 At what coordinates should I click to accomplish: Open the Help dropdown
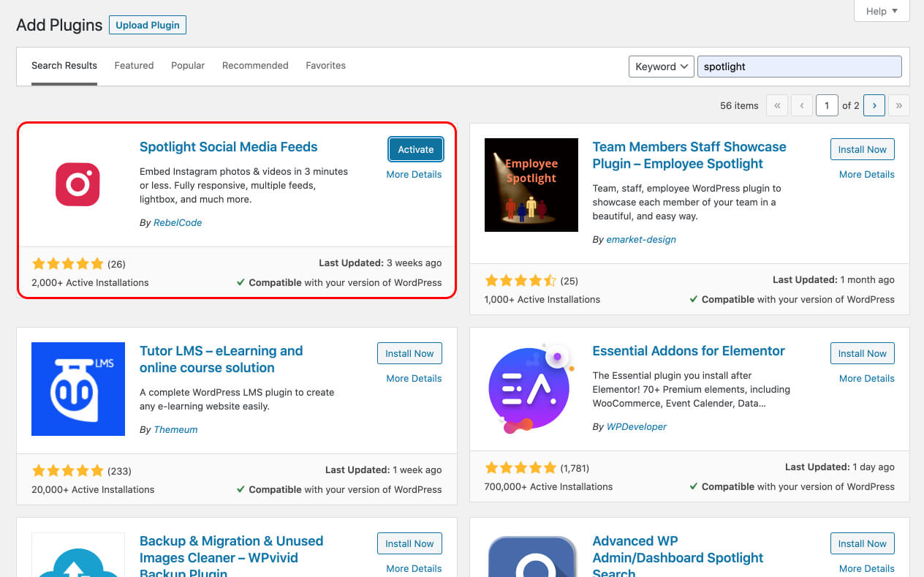(882, 11)
